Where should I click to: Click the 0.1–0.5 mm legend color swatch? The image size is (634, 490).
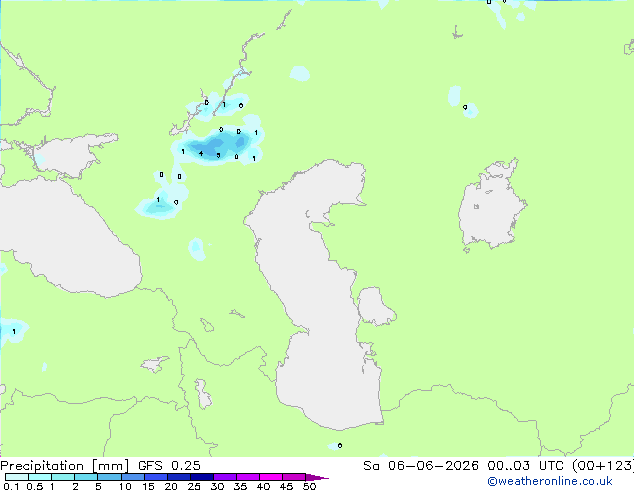coord(17,477)
